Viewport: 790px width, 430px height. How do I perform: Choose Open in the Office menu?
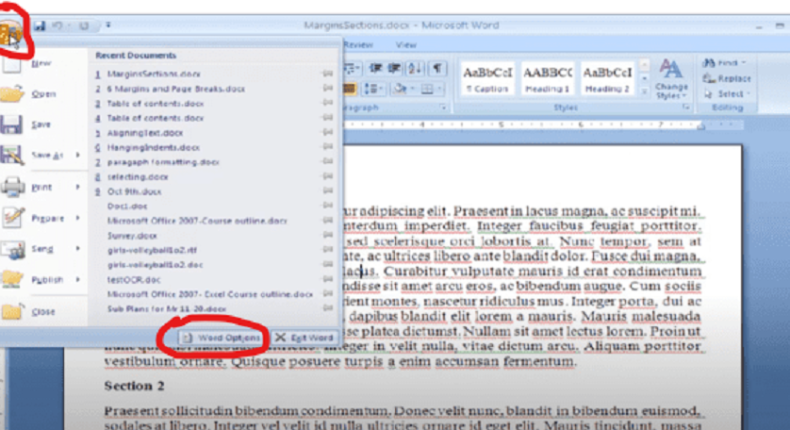coord(43,94)
